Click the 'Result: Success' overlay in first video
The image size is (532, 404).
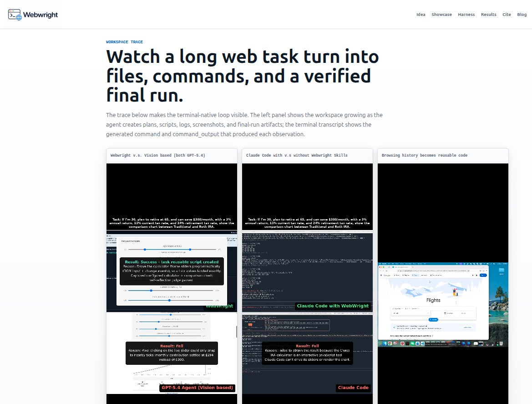[x=172, y=271]
